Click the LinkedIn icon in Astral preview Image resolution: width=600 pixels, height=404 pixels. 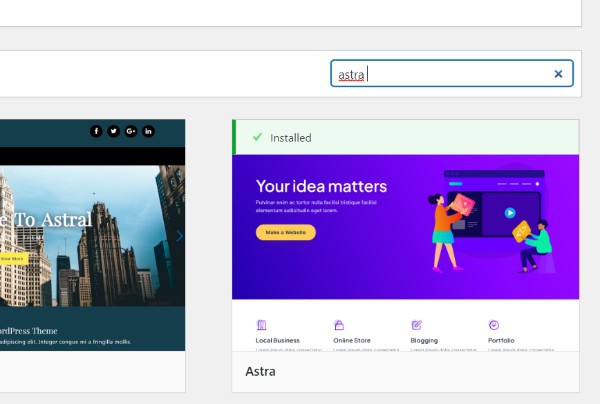(148, 131)
